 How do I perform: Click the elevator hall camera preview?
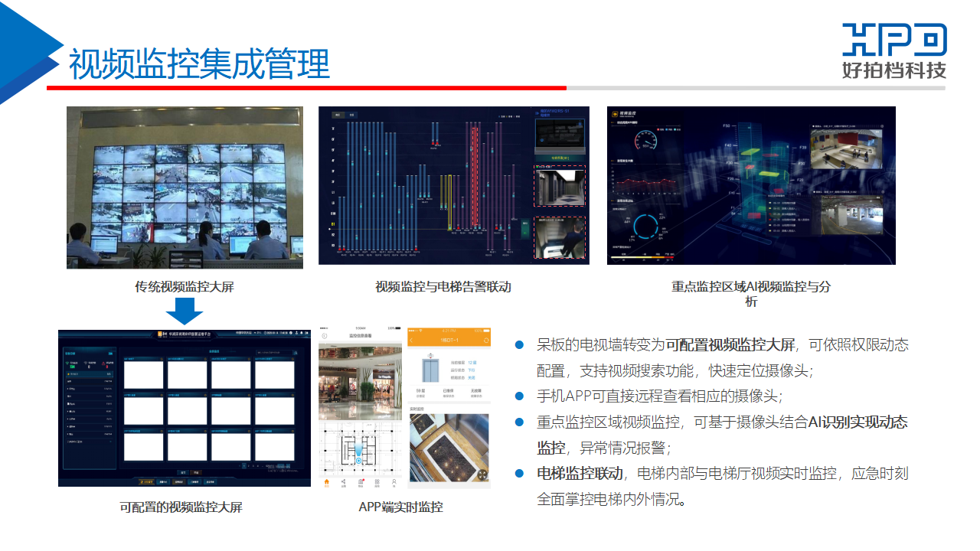[x=559, y=186]
